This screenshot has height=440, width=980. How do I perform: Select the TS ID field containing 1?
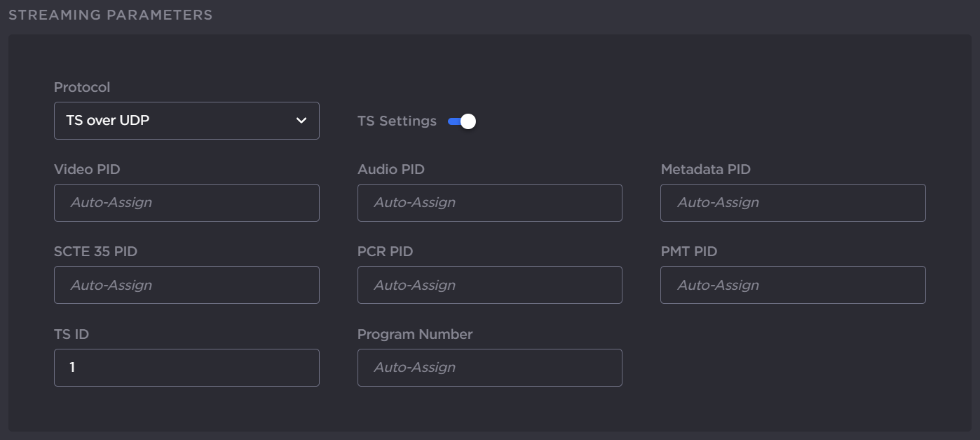186,368
